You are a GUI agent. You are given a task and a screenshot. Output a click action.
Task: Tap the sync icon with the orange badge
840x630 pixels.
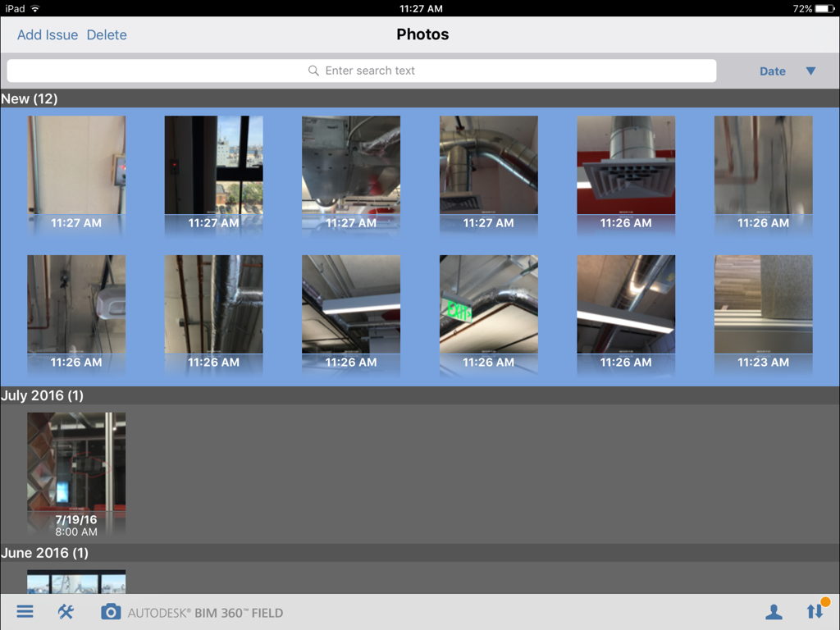[814, 611]
